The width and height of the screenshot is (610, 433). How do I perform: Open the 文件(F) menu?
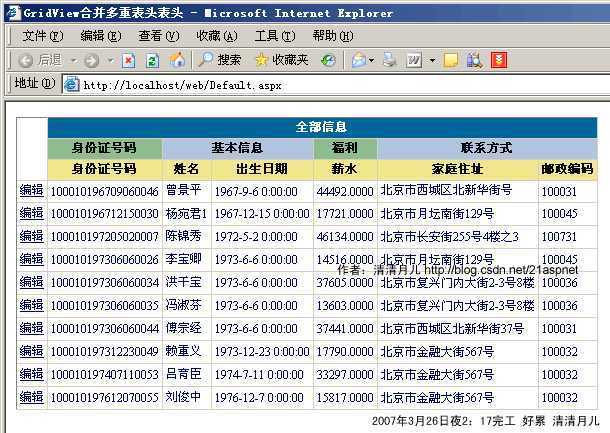click(x=43, y=36)
